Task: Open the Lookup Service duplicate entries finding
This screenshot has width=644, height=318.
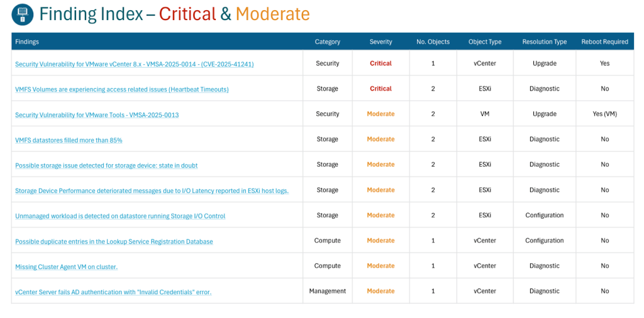Action: click(114, 242)
